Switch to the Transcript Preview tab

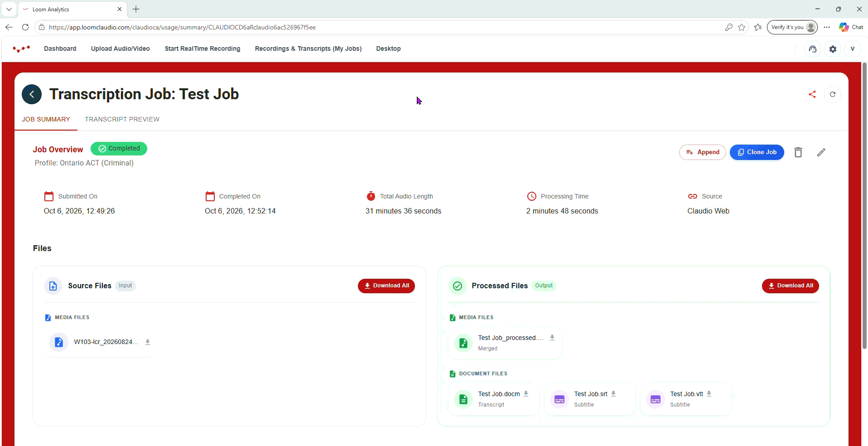[122, 119]
